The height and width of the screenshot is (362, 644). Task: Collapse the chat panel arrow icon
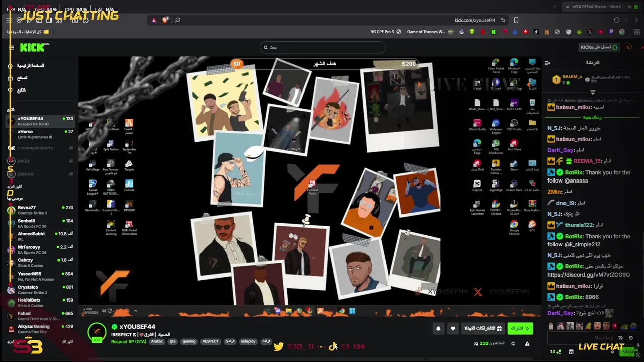tap(547, 63)
